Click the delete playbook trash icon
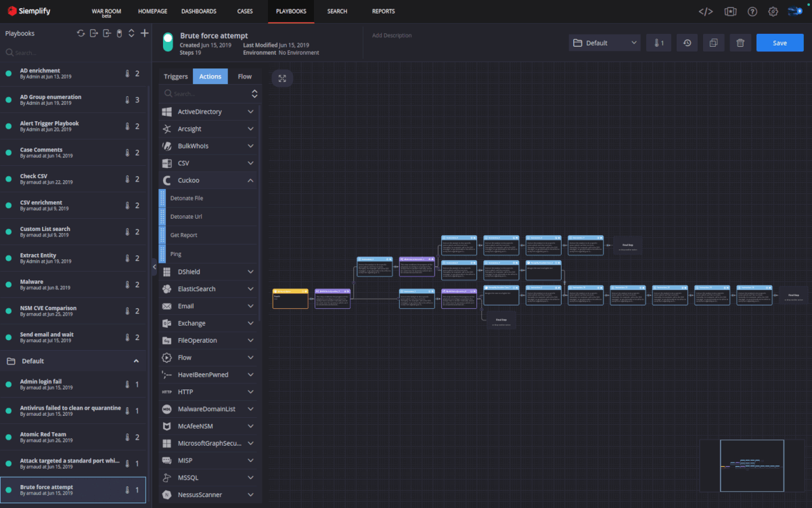 [740, 43]
